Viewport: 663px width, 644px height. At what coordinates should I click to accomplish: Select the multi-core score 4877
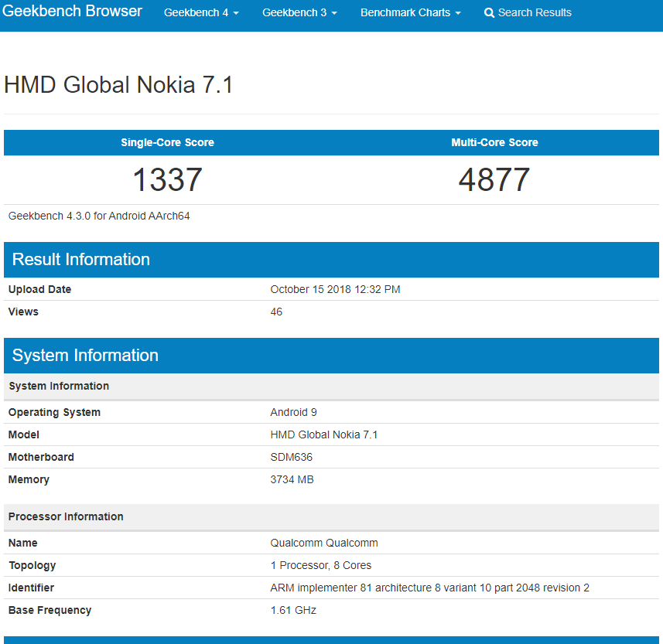[494, 179]
